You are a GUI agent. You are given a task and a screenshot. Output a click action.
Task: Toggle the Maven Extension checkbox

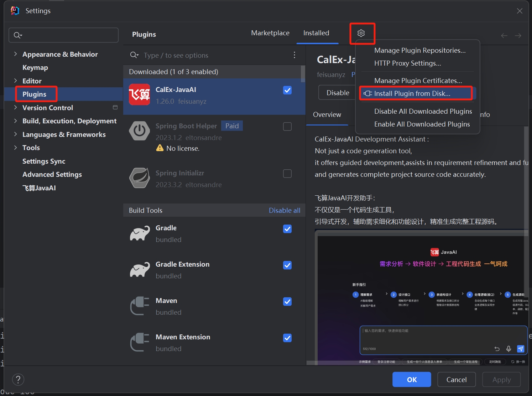click(x=287, y=338)
